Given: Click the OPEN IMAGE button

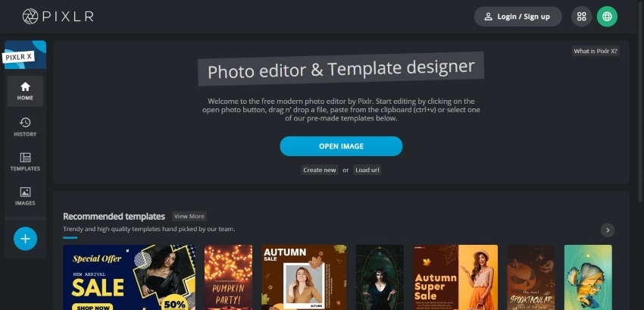Looking at the screenshot, I should (341, 146).
